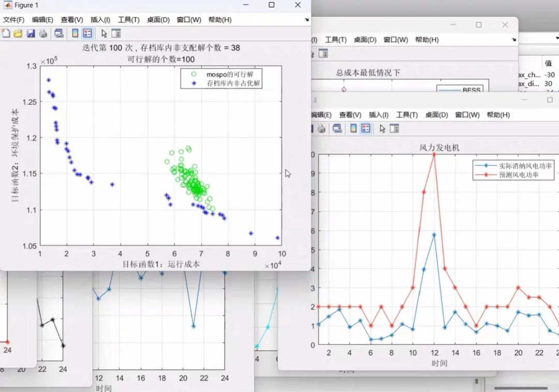Maximize the wind turbine figure window
The image size is (559, 392).
pos(550,100)
